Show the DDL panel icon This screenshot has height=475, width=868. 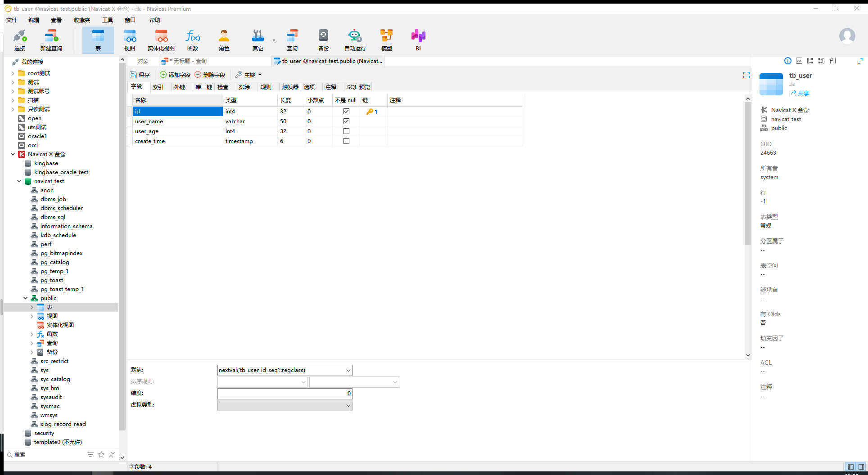(x=799, y=61)
